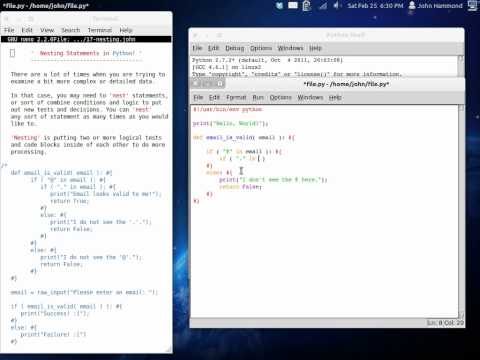Viewport: 480px width, 360px height.
Task: Open the John Hammond user menu
Action: pos(435,6)
